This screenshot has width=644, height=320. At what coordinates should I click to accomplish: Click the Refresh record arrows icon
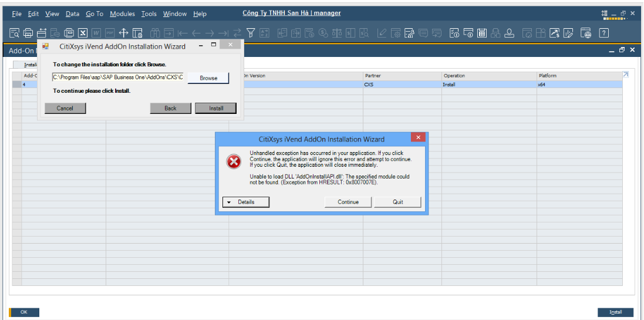pyautogui.click(x=237, y=33)
